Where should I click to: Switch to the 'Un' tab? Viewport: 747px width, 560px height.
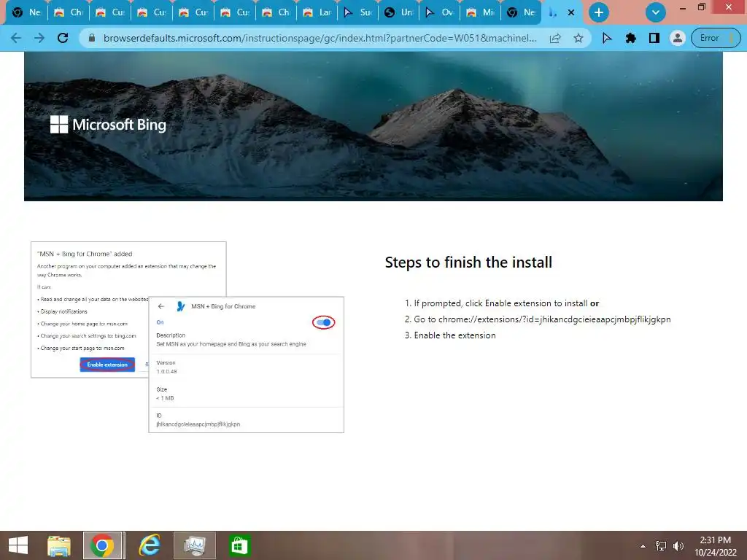click(399, 12)
